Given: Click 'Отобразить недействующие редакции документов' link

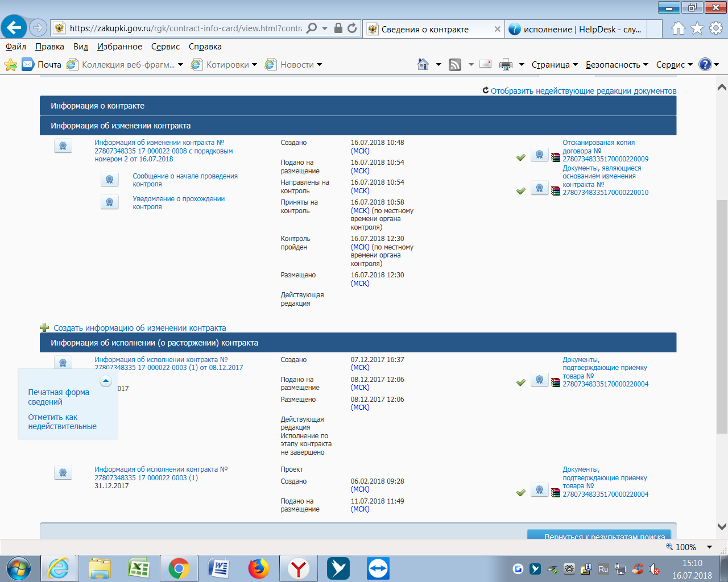Looking at the screenshot, I should [584, 91].
